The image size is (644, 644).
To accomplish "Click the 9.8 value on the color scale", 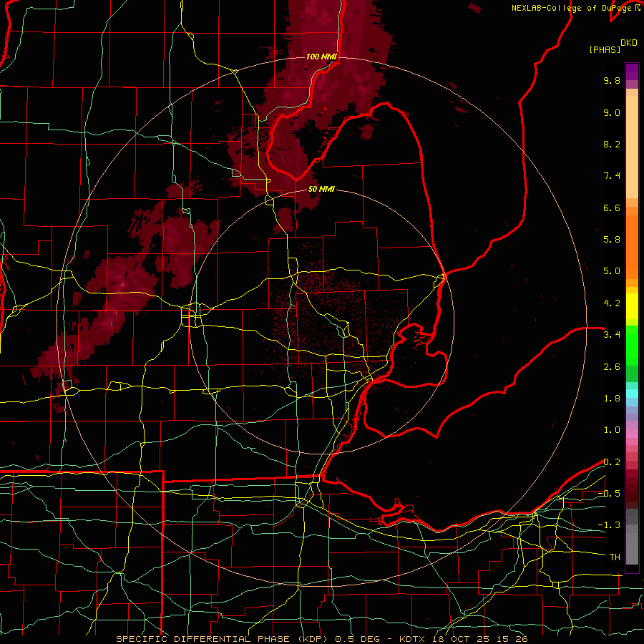I will coord(612,80).
